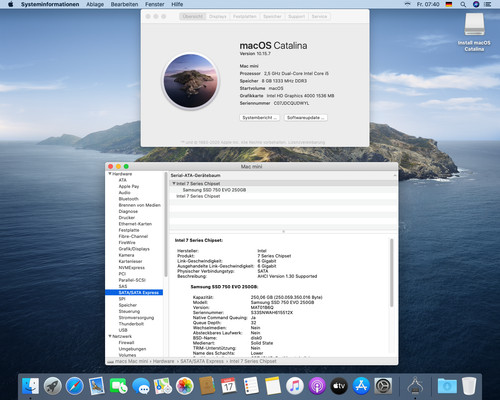Collapse the Hardware tree section
This screenshot has height=400, width=500.
tap(110, 174)
